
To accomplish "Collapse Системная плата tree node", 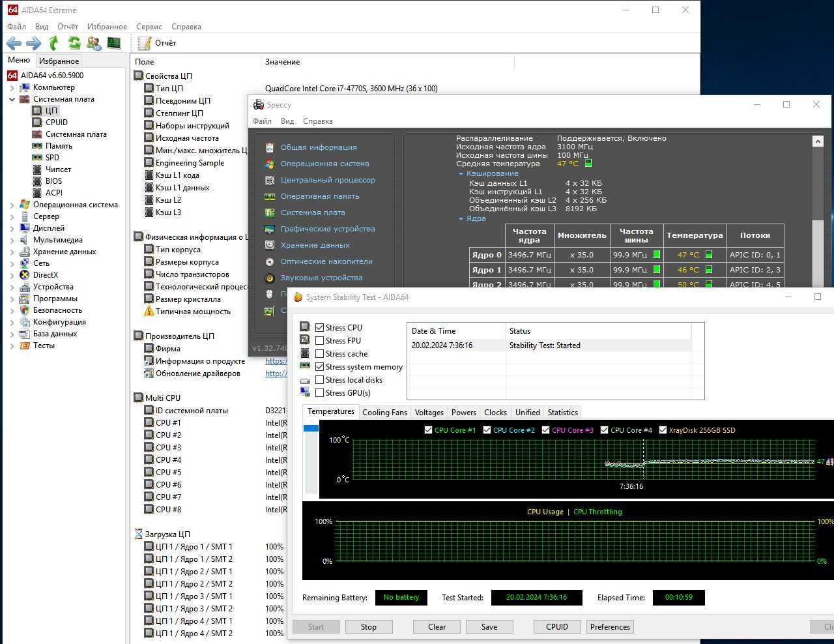I will tap(12, 100).
